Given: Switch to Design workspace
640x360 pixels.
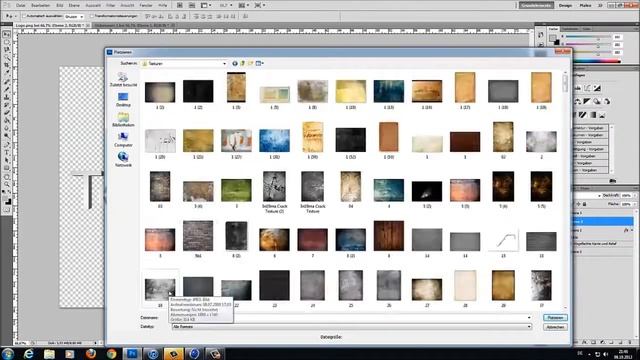Looking at the screenshot, I should pyautogui.click(x=565, y=5).
